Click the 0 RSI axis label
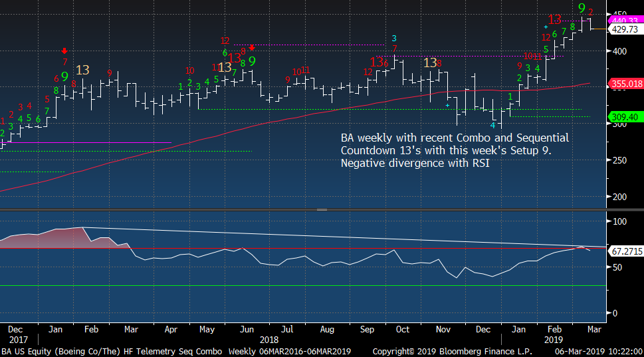The height and width of the screenshot is (357, 644). click(615, 313)
